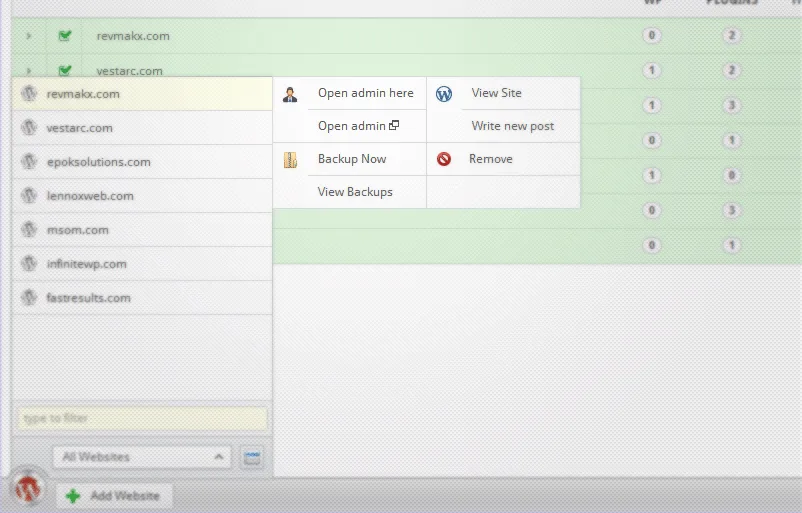
Task: Click the green check icon for revmakx.com row
Action: [x=64, y=35]
